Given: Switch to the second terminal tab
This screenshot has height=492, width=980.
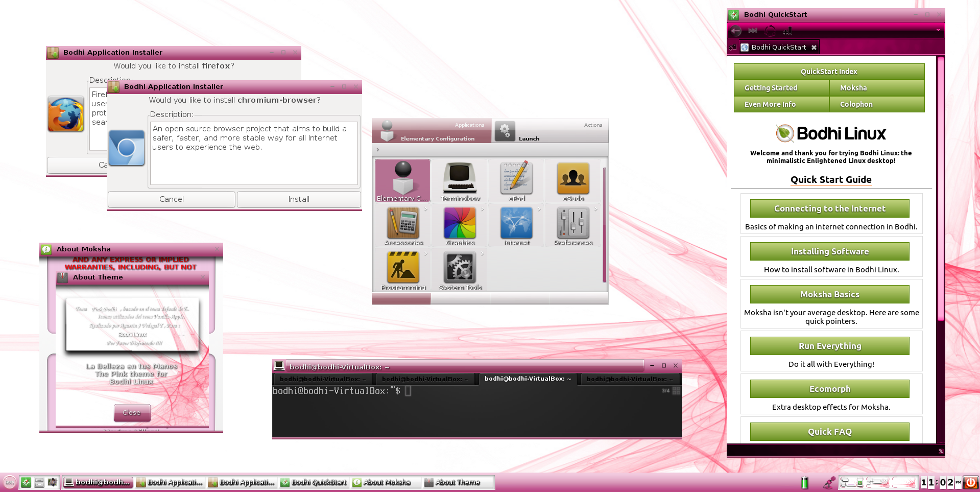Looking at the screenshot, I should [x=425, y=379].
